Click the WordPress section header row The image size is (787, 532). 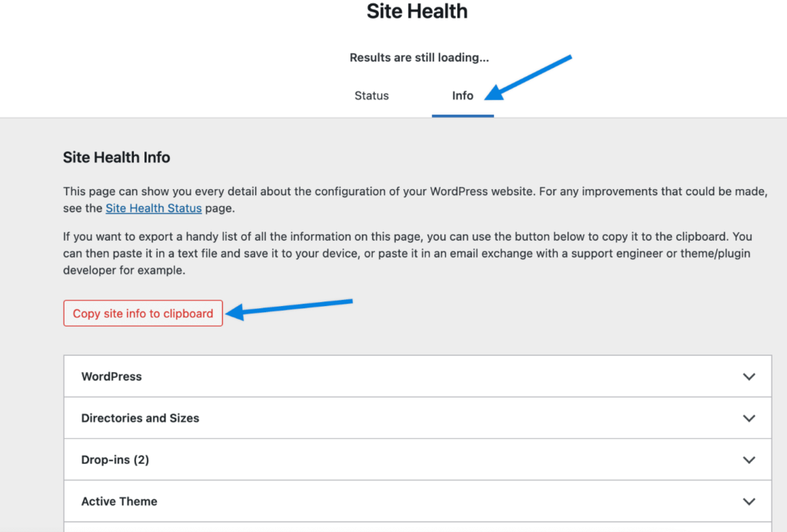pyautogui.click(x=111, y=377)
